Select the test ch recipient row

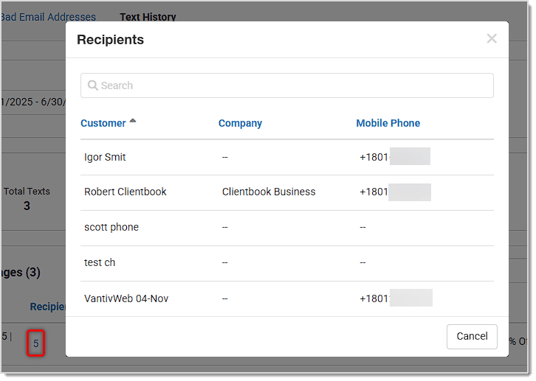(x=289, y=264)
